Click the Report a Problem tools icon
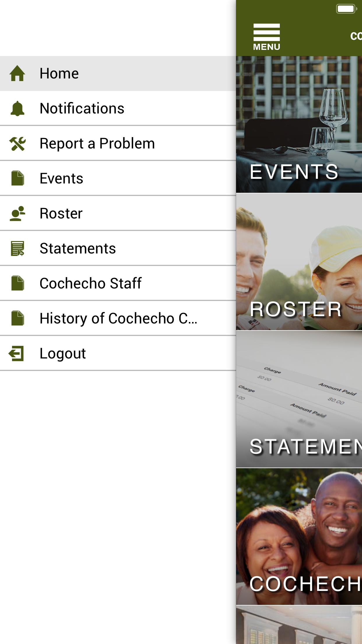The image size is (362, 644). click(17, 143)
